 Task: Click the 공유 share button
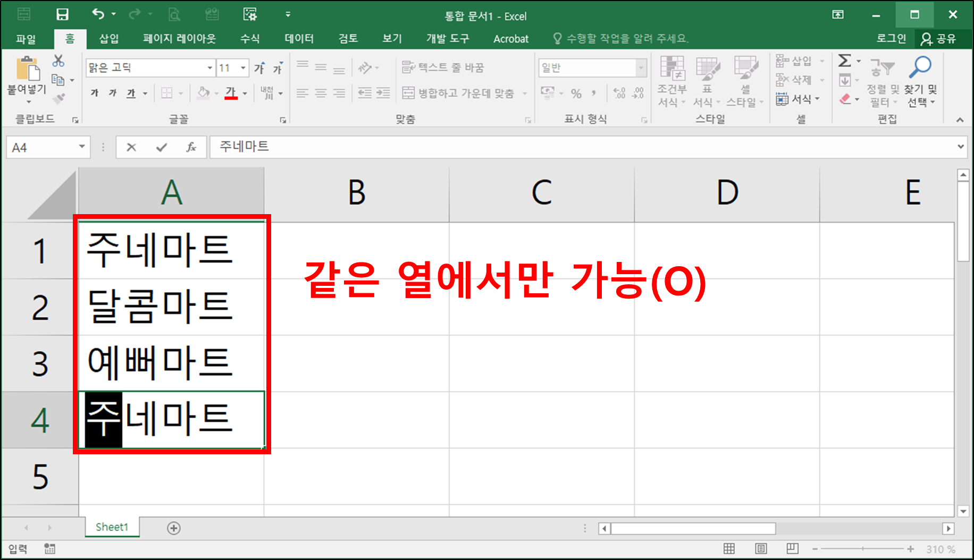click(939, 39)
